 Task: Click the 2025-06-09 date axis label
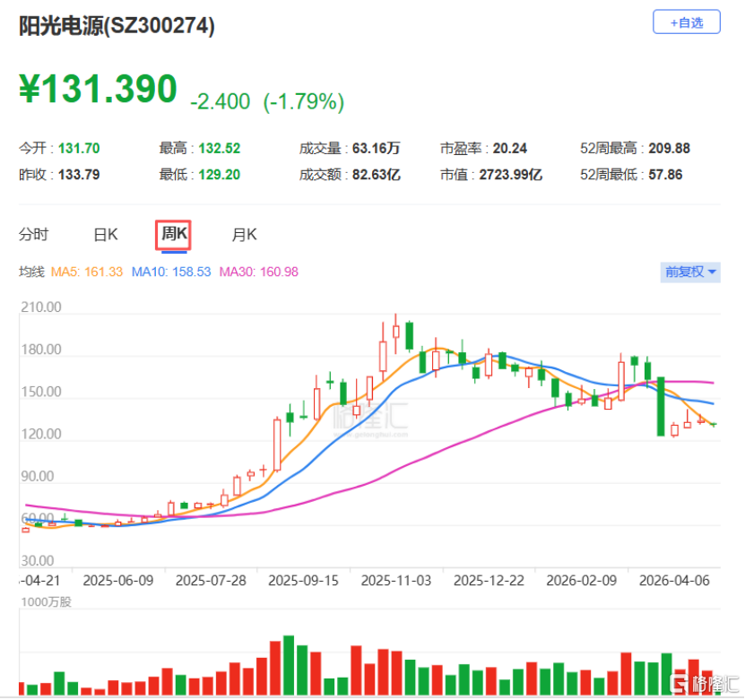[x=119, y=580]
